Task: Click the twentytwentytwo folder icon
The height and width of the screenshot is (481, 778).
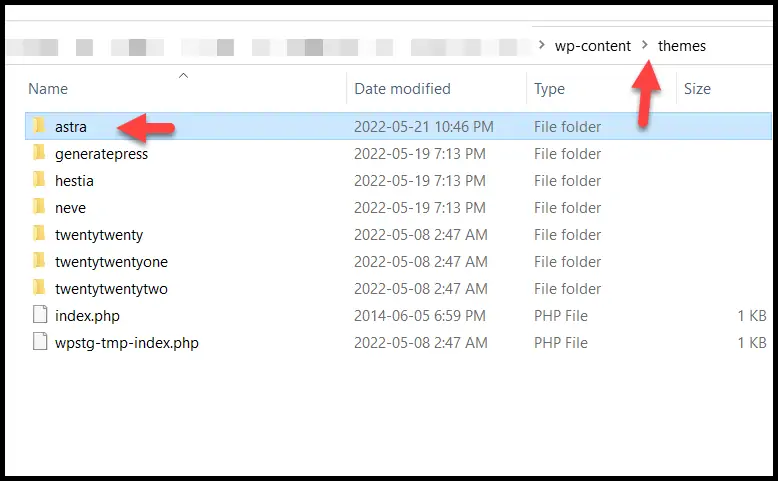Action: pyautogui.click(x=39, y=289)
